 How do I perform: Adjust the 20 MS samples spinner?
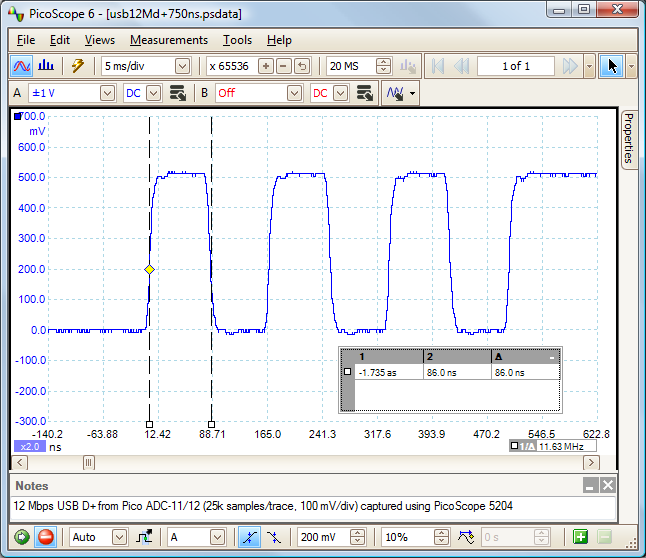[383, 66]
